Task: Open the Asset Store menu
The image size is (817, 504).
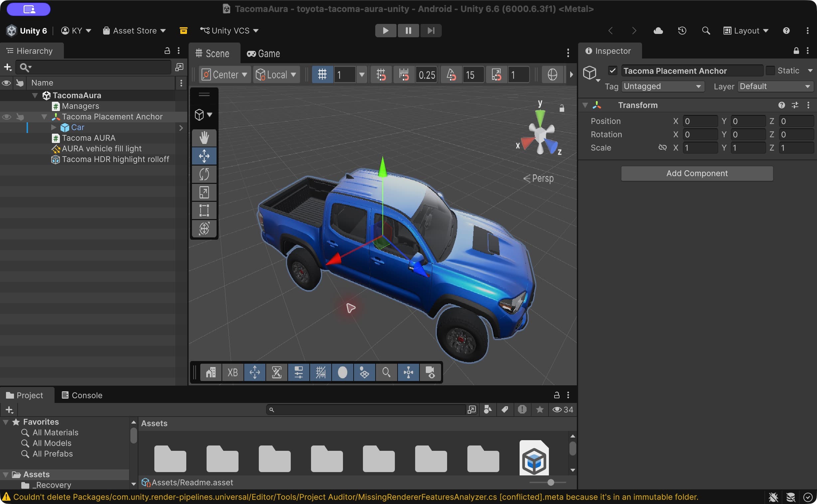Action: click(134, 31)
